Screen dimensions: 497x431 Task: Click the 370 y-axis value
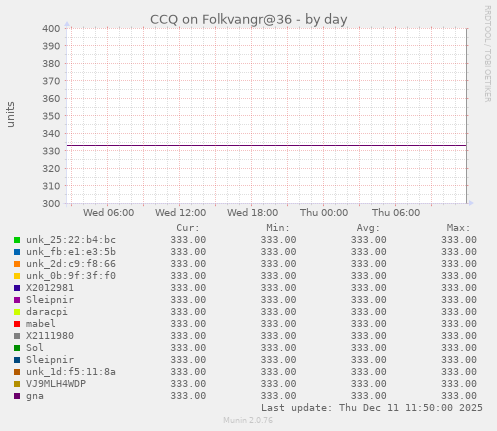51,81
